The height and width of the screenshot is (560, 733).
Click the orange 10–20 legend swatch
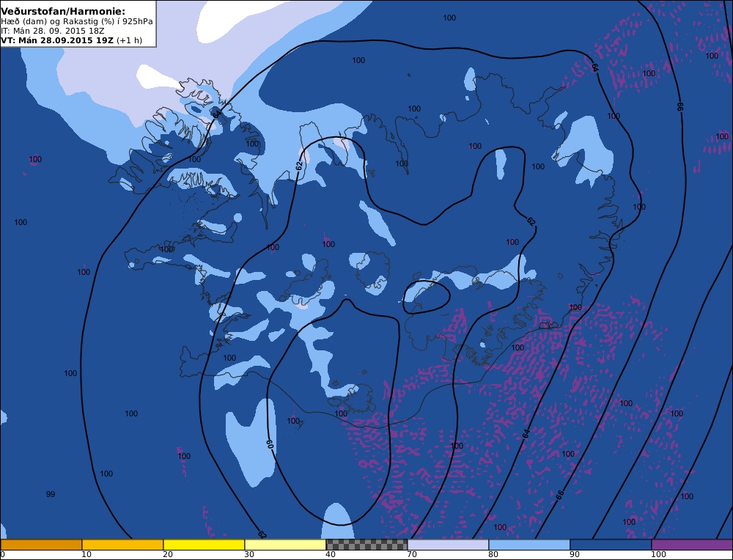pyautogui.click(x=122, y=545)
